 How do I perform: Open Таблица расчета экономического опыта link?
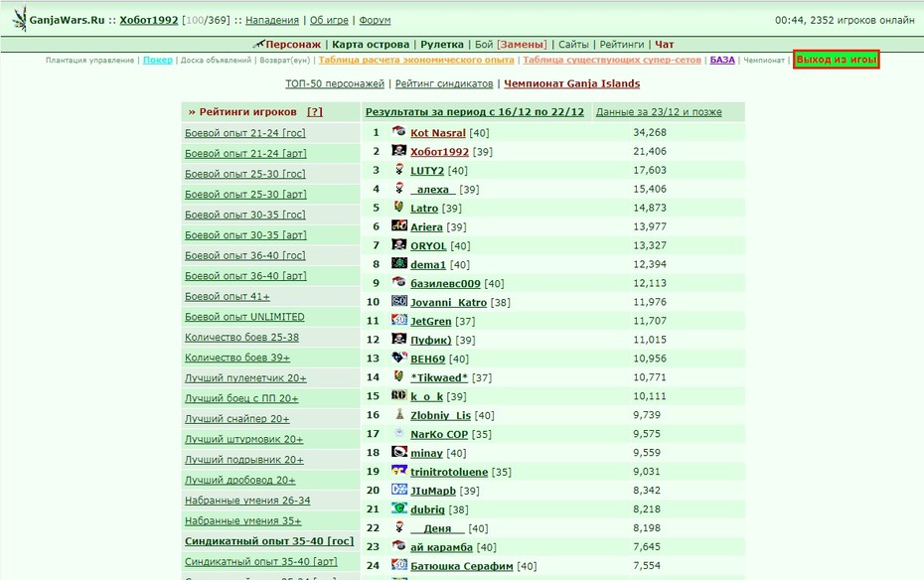click(416, 60)
